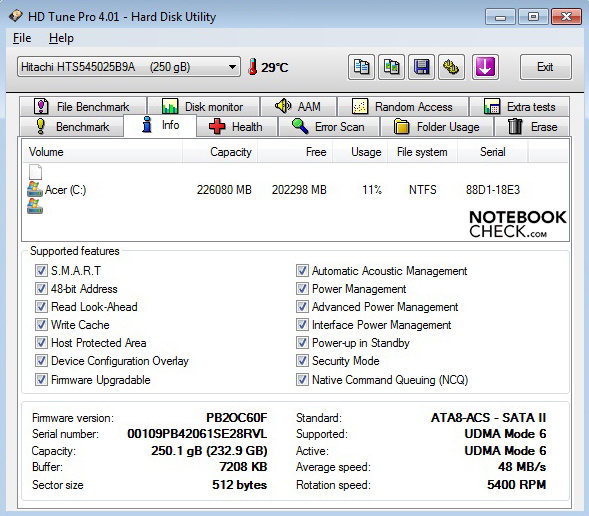Click the copy info to clipboard icon
The image size is (589, 516).
point(361,67)
